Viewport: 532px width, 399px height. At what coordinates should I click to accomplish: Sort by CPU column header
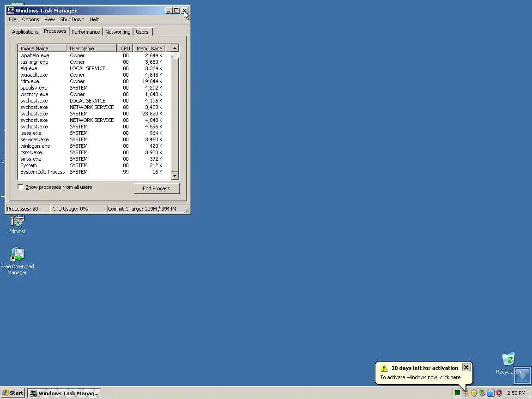[x=125, y=48]
